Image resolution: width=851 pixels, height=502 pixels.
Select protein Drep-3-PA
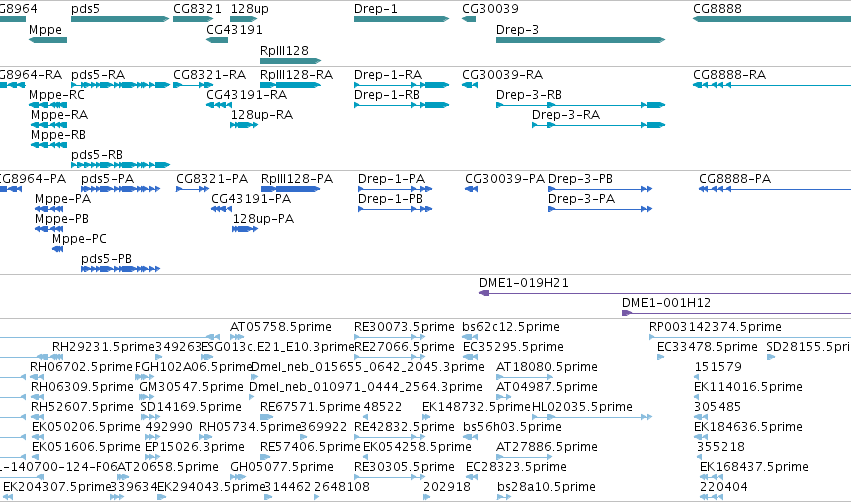pos(600,209)
